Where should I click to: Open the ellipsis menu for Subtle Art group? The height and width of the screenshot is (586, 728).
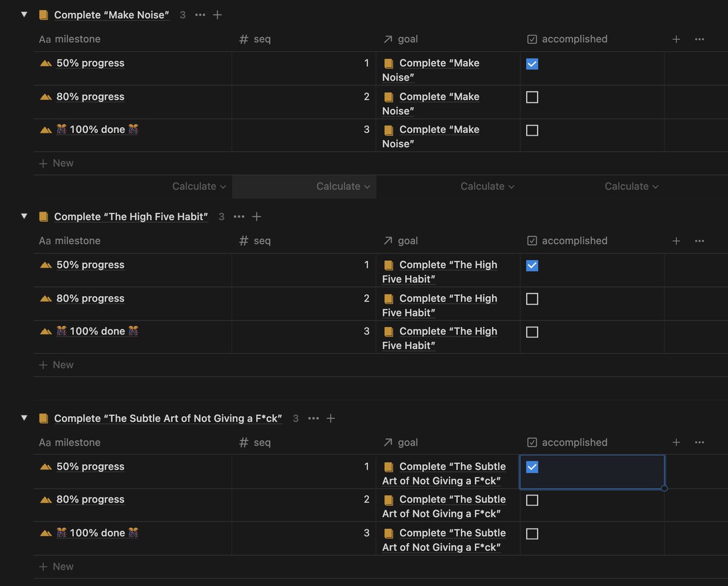(313, 418)
